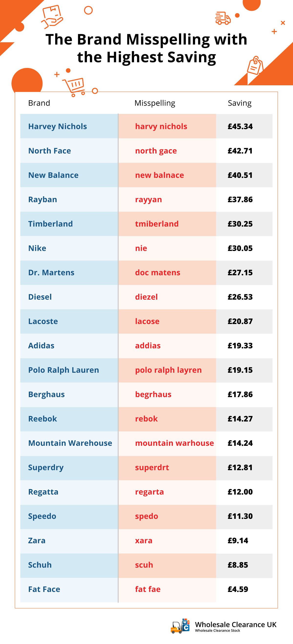Image resolution: width=293 pixels, height=644 pixels.
Task: Click the 'north gace' misspelling cell
Action: tap(167, 151)
